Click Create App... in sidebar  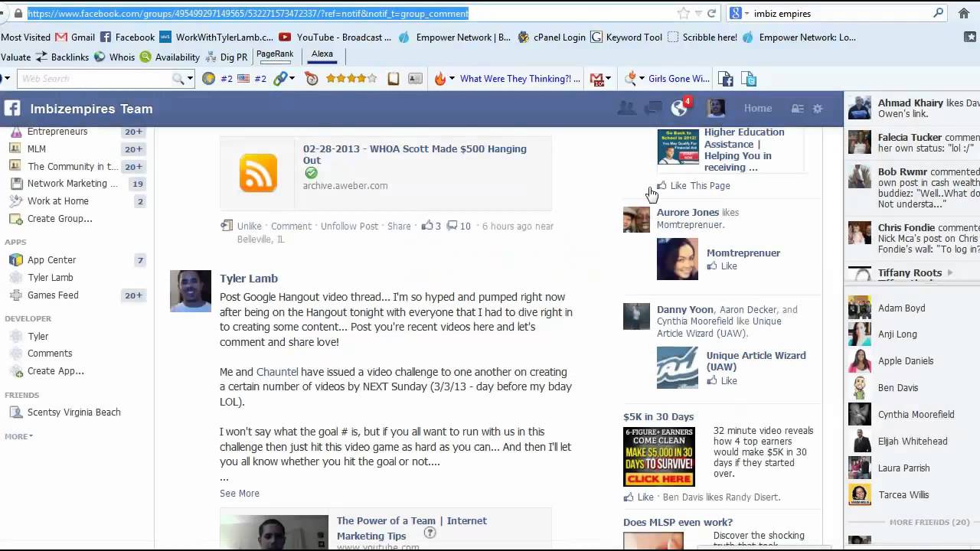pyautogui.click(x=55, y=371)
